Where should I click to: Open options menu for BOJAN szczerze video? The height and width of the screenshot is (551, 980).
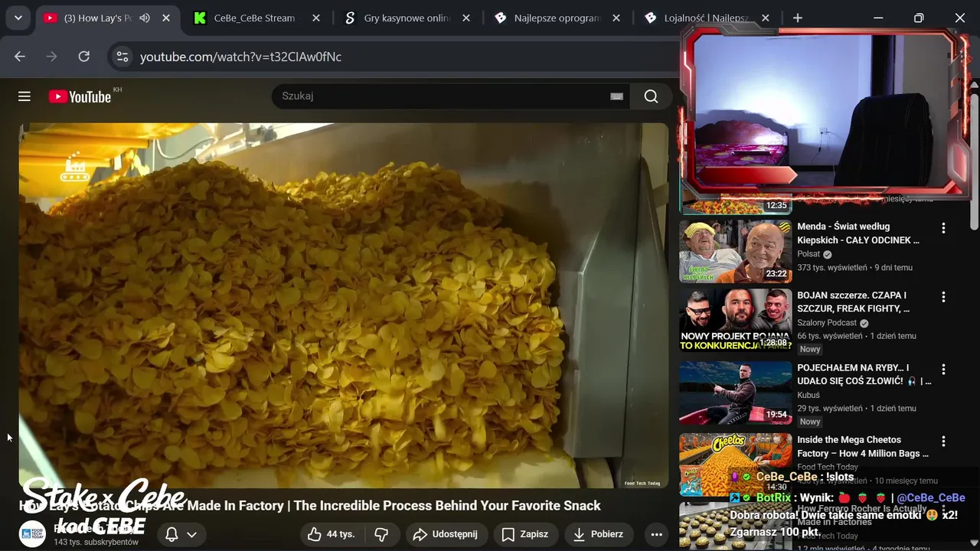pos(943,297)
